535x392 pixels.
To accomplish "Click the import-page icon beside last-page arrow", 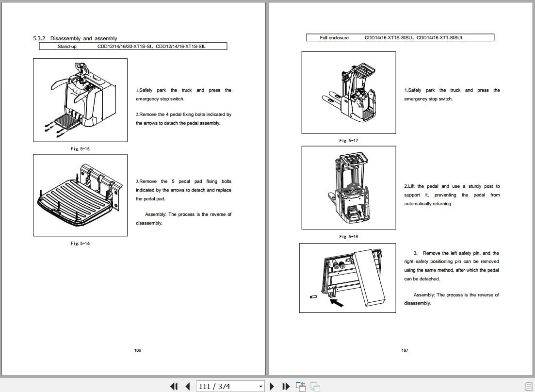I will pos(301,386).
